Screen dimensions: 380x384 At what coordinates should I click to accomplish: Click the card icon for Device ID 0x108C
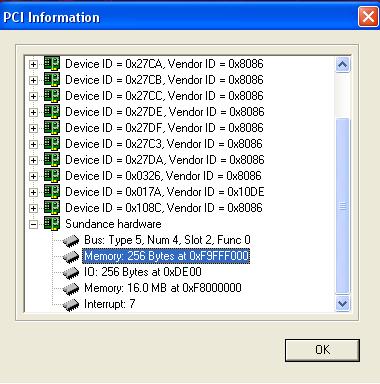coord(52,207)
